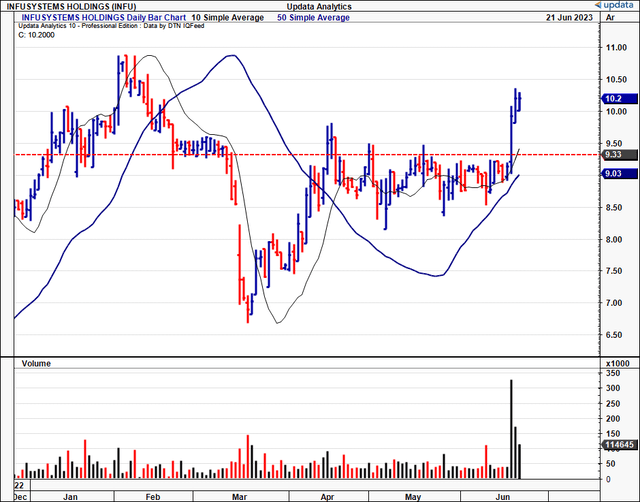The image size is (640, 502).
Task: Click the 'Feb' month on time axis
Action: 153,497
